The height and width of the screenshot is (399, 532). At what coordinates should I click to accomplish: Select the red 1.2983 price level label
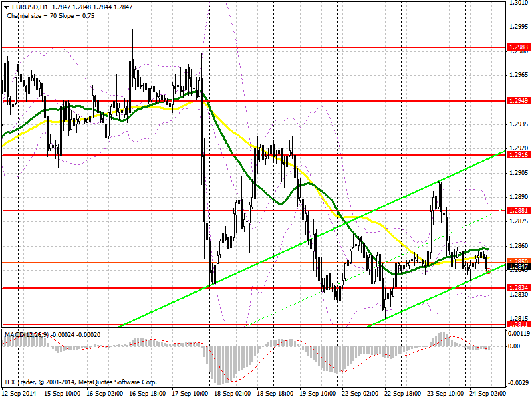tap(518, 47)
